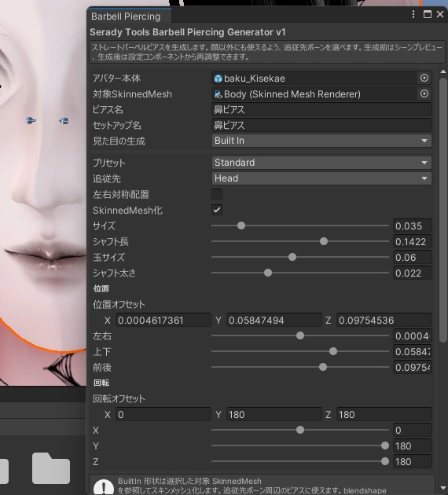Adjust the 前後 position slider

[x=300, y=367]
